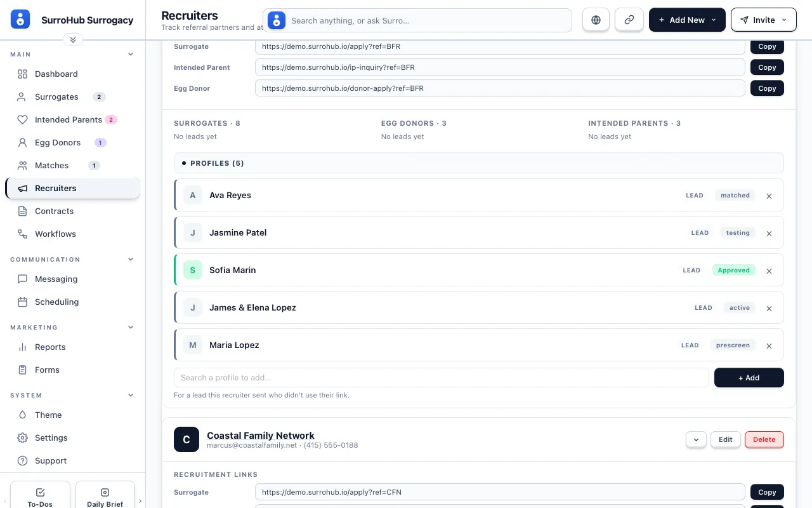Viewport: 812px width, 508px height.
Task: Open the Add New dropdown
Action: pyautogui.click(x=687, y=20)
